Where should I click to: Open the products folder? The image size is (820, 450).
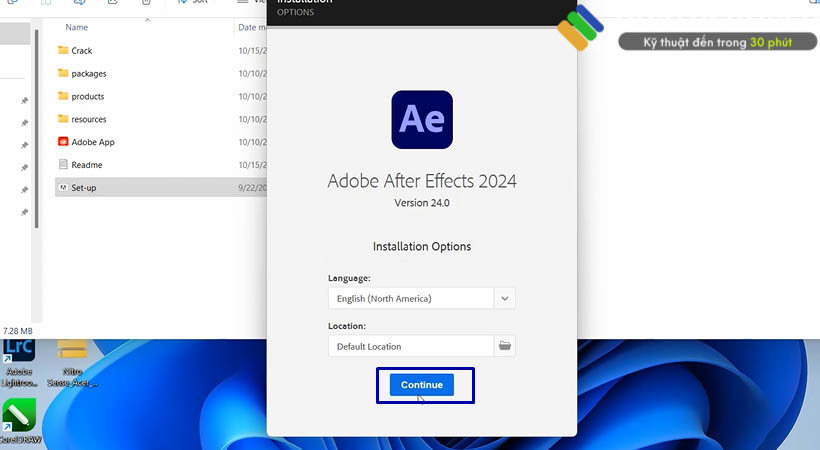[x=87, y=97]
